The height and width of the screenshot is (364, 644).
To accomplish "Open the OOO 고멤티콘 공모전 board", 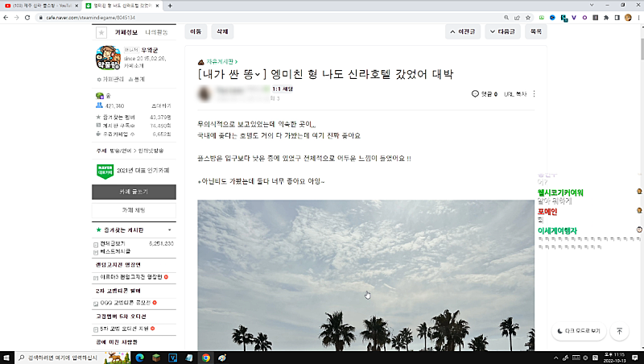I will [126, 303].
